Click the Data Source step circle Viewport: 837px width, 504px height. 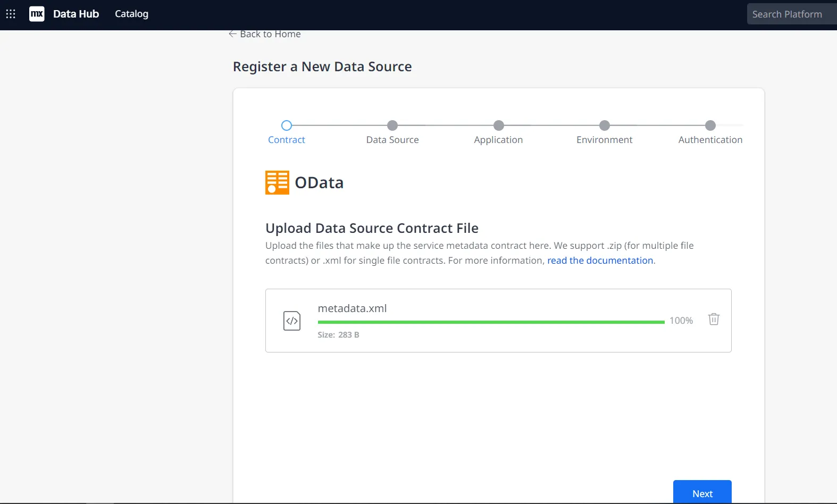click(x=392, y=125)
